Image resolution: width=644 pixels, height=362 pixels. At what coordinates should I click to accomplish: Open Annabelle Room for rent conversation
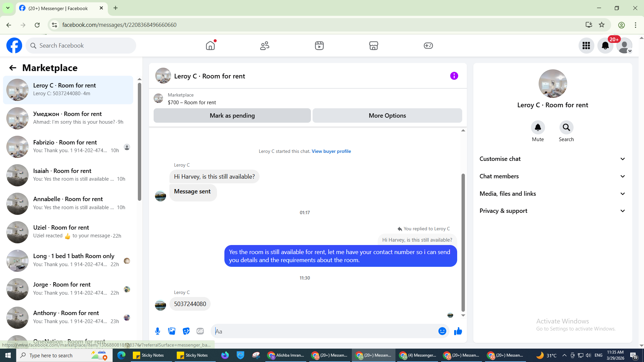pyautogui.click(x=68, y=203)
